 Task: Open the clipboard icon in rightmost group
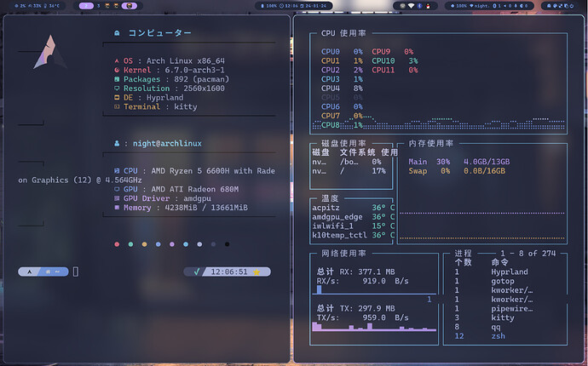pyautogui.click(x=566, y=6)
